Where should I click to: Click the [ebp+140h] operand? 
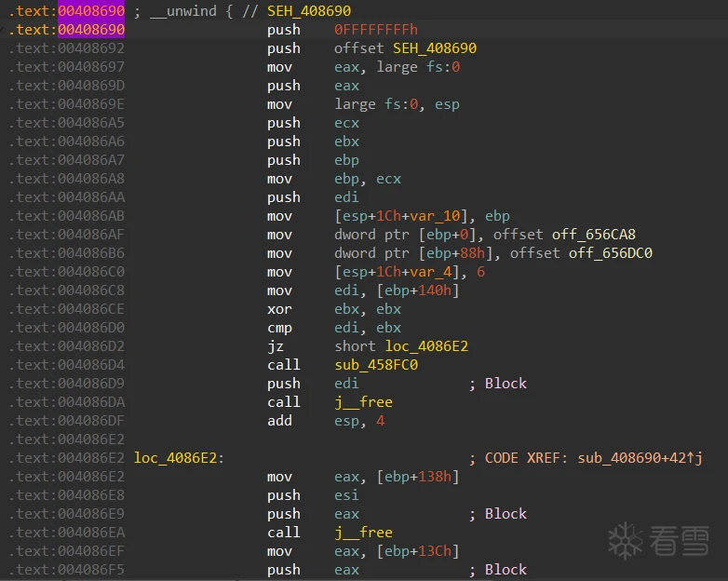418,290
